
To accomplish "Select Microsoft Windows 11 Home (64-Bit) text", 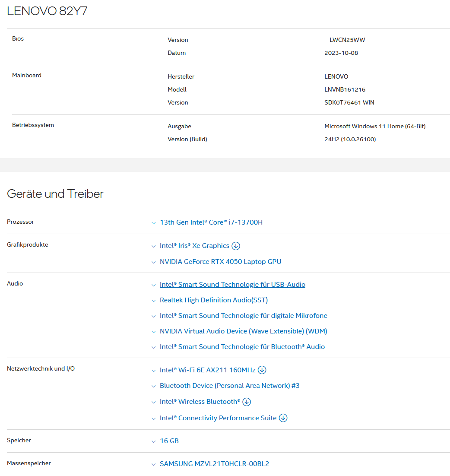I will 375,126.
